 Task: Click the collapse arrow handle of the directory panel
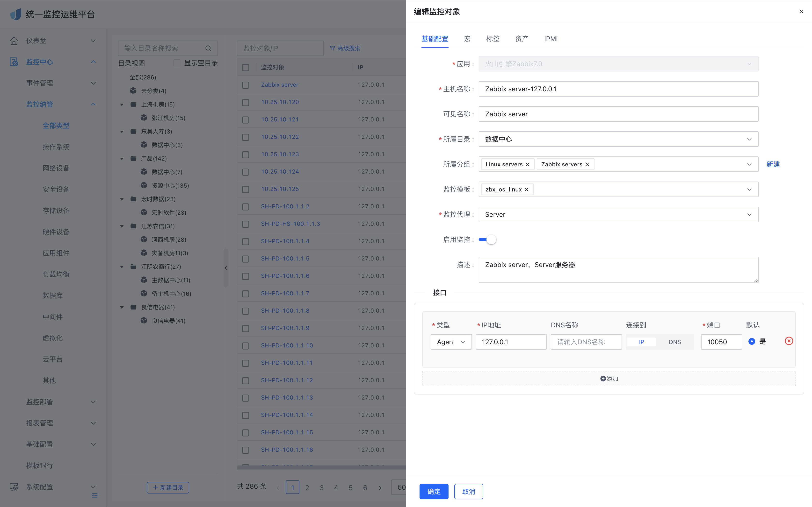coord(226,268)
